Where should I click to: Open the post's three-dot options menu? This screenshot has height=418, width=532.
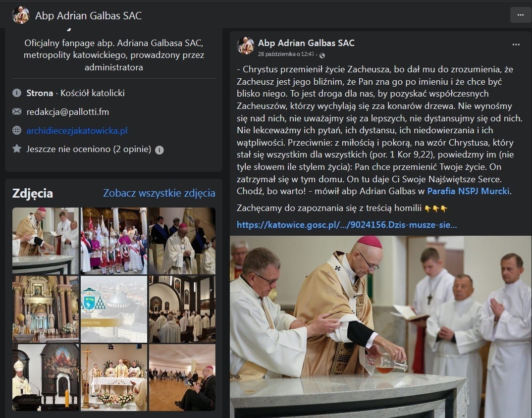[x=516, y=45]
